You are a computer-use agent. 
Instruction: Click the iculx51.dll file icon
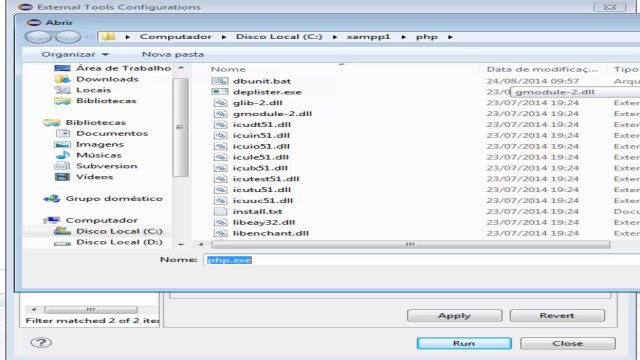coord(220,168)
